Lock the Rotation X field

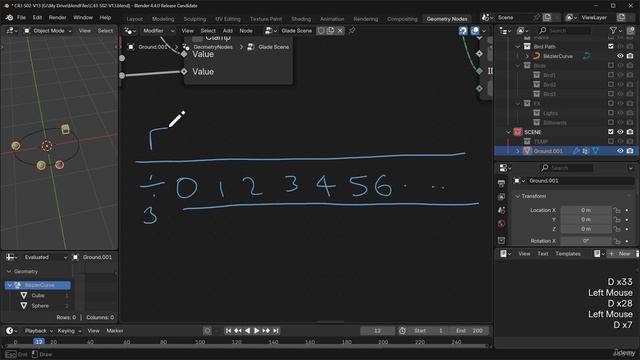click(x=617, y=241)
